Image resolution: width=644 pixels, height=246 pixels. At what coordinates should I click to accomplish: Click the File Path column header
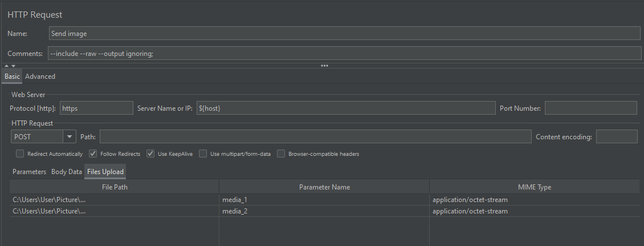pos(115,187)
